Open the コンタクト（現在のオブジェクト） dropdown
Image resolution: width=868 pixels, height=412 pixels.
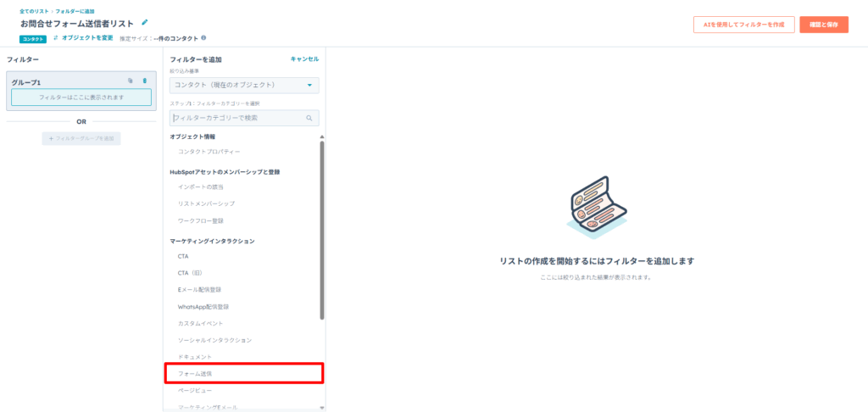point(244,86)
